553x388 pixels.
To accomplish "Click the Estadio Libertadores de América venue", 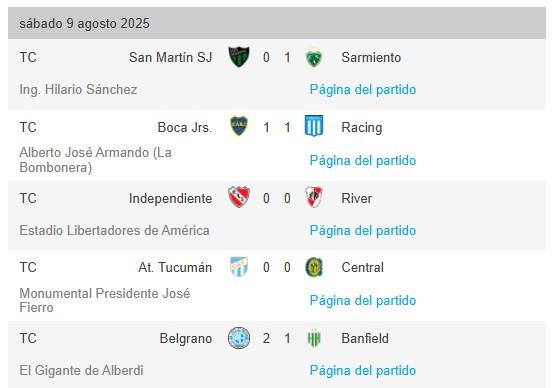I will click(114, 231).
